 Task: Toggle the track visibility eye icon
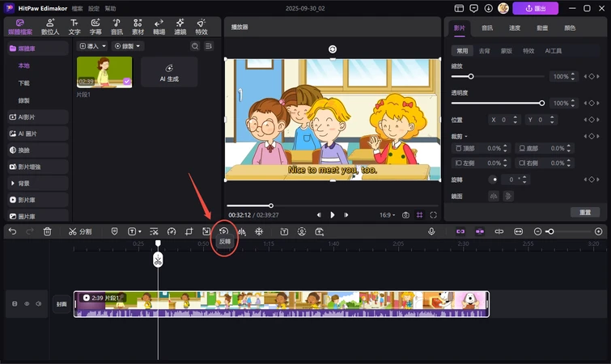click(27, 304)
